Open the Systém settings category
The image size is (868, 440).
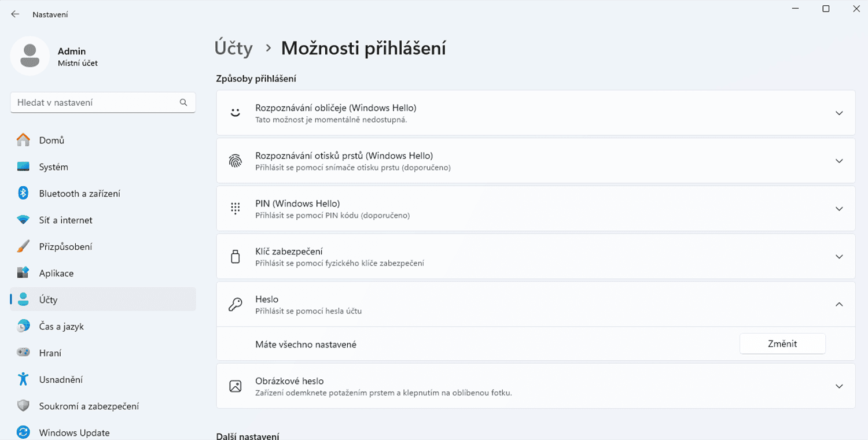point(53,167)
